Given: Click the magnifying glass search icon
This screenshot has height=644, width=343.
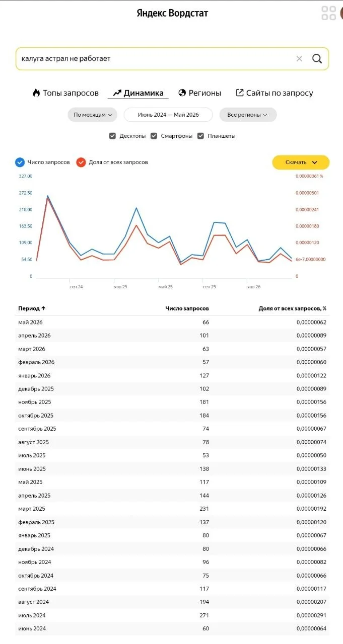Looking at the screenshot, I should [317, 59].
